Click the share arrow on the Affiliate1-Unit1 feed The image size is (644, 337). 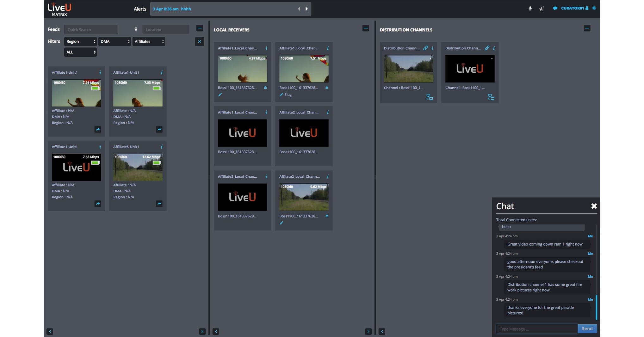(x=98, y=130)
